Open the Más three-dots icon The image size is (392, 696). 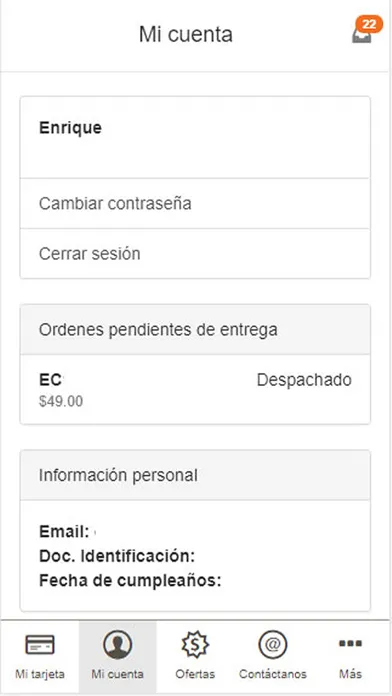(x=350, y=643)
